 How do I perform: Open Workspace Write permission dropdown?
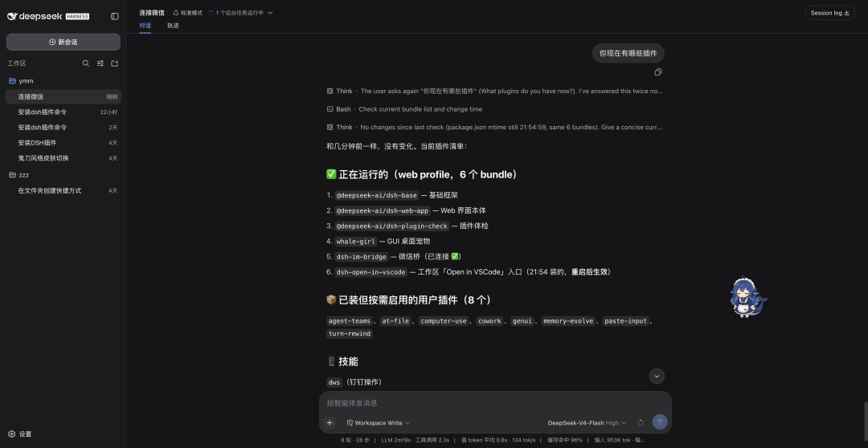click(x=379, y=422)
